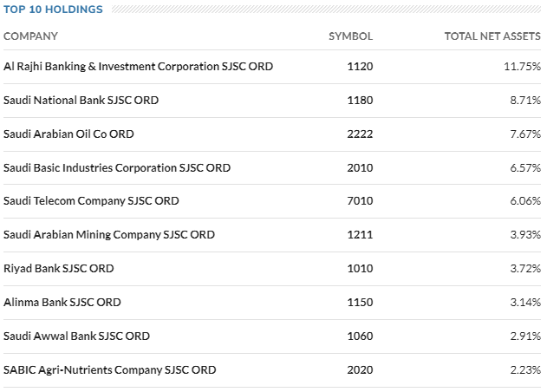Click the TOP 10 HOLDINGS heading
This screenshot has height=392, width=547.
[53, 10]
